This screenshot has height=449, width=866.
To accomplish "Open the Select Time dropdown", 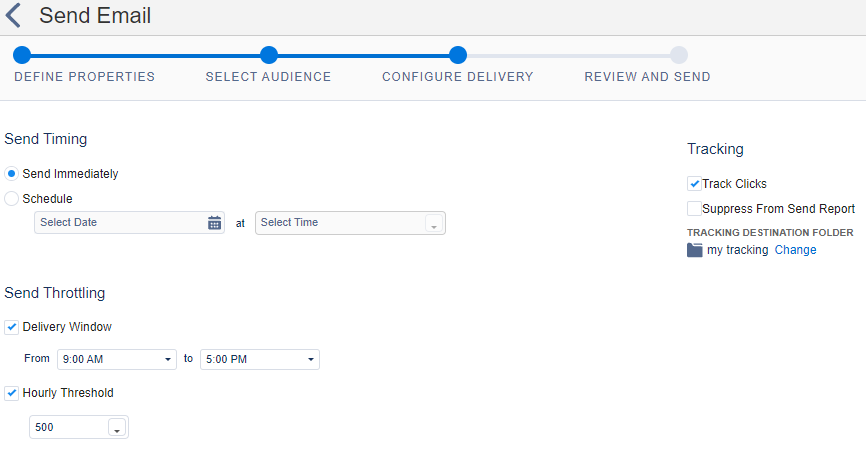I will (350, 223).
